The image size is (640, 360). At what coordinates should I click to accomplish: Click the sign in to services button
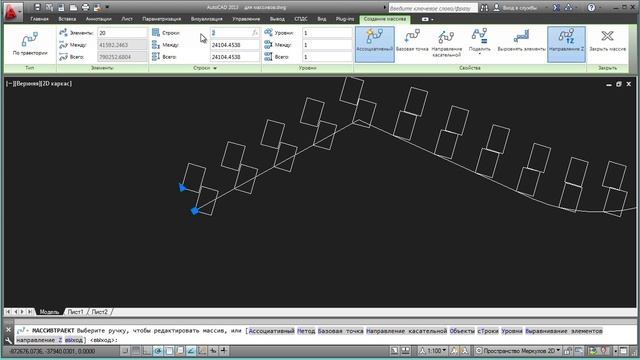(517, 8)
